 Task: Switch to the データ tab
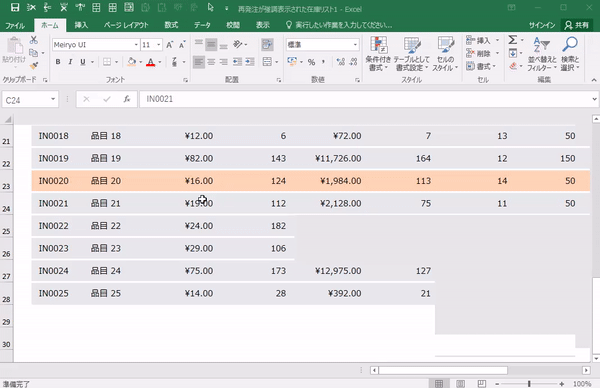(202, 25)
